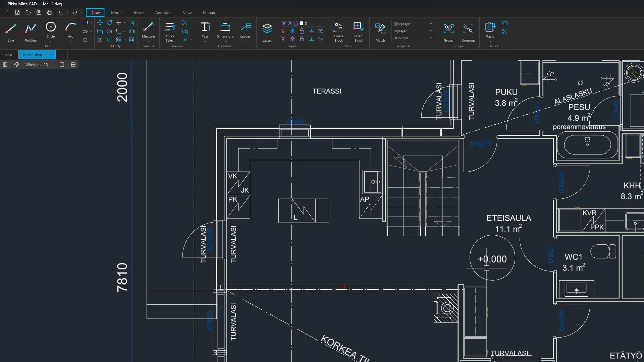The width and height of the screenshot is (644, 362).
Task: Open ByLayer linetype dropdown
Action: 413,31
